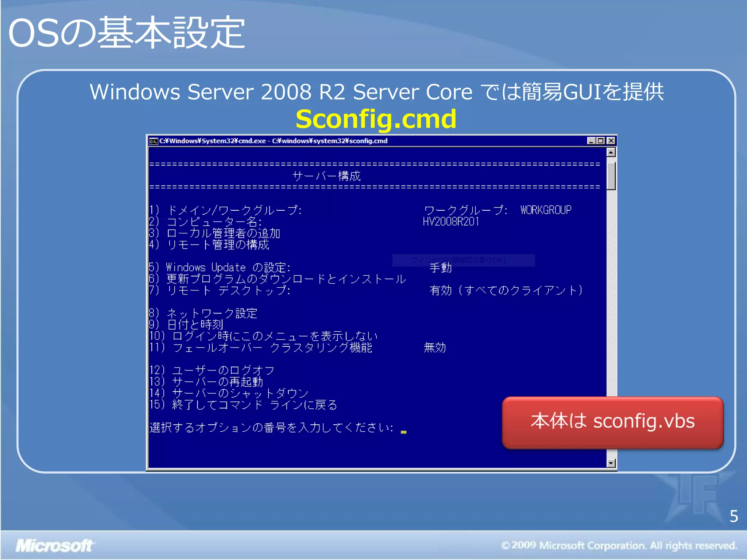747x560 pixels.
Task: Select the '9) 日付と時刻' line
Action: pos(186,324)
